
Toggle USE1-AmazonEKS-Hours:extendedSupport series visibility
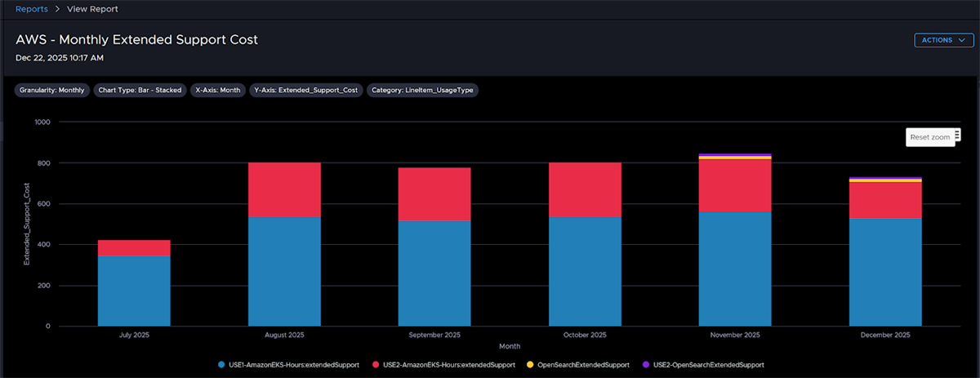coord(293,364)
